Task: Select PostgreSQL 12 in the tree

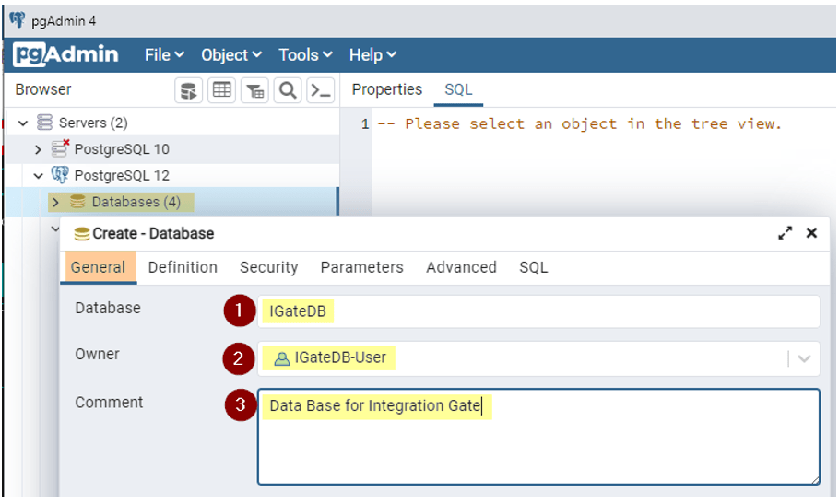Action: pos(171,175)
